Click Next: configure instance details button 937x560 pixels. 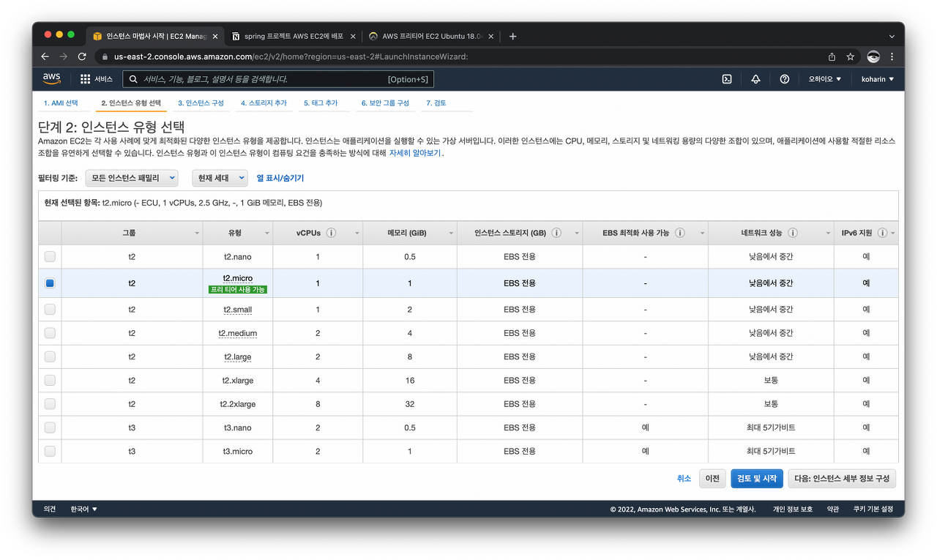tap(842, 478)
